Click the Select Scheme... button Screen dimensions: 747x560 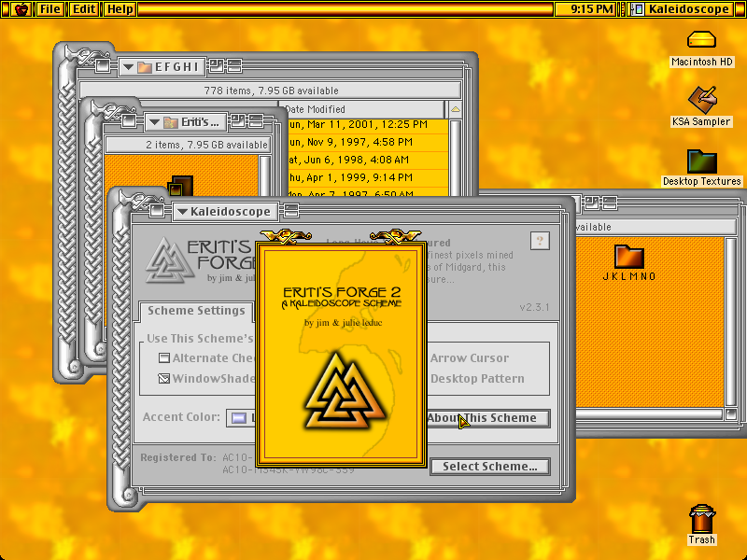click(489, 467)
